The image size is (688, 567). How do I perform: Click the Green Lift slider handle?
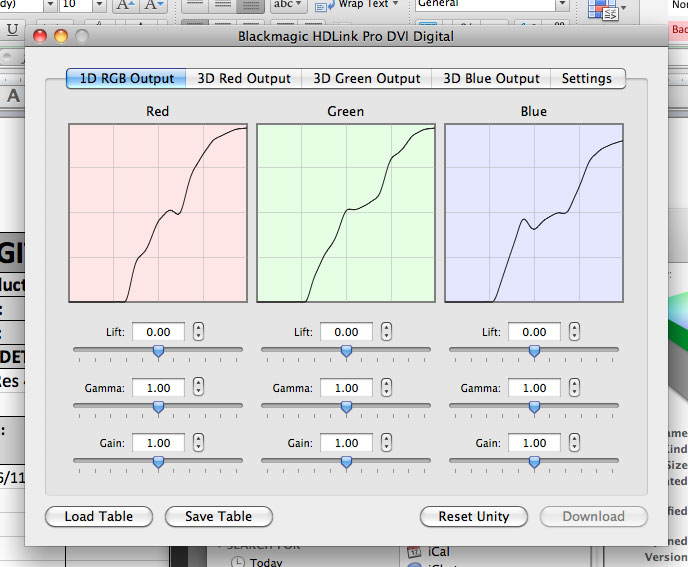click(346, 351)
